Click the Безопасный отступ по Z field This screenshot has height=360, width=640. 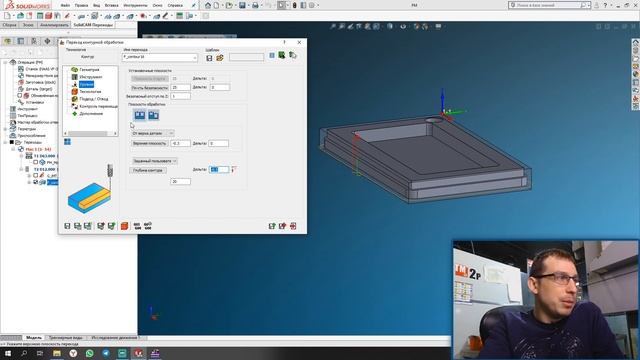click(x=180, y=96)
